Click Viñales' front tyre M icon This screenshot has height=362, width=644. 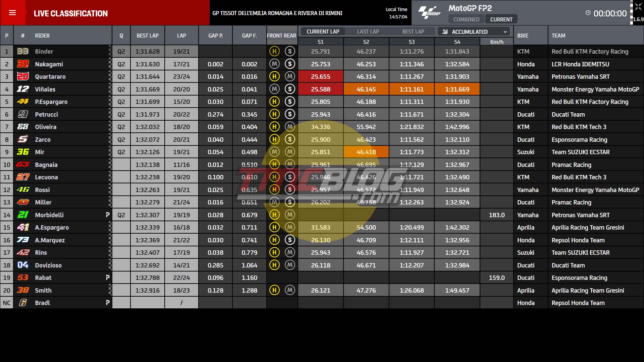point(274,89)
